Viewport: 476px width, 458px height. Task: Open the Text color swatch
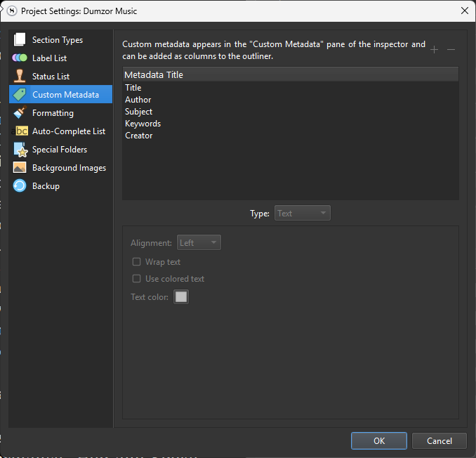point(181,297)
